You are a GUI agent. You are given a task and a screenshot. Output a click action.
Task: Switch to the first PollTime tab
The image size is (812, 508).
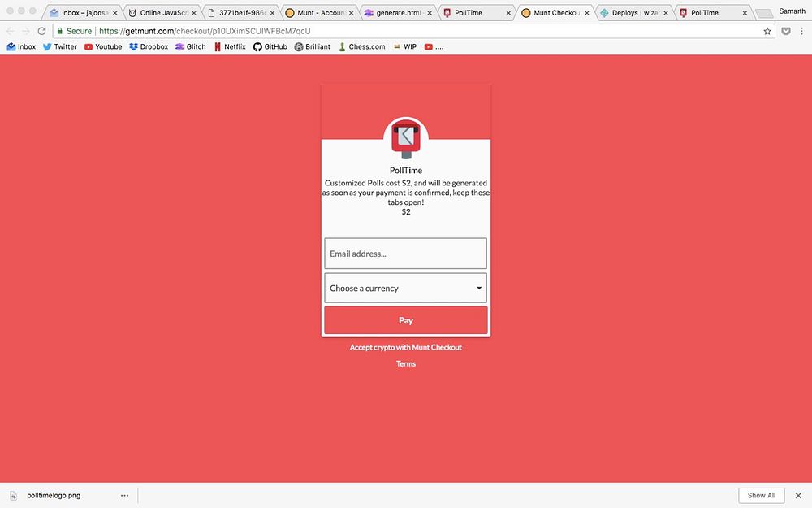click(477, 13)
